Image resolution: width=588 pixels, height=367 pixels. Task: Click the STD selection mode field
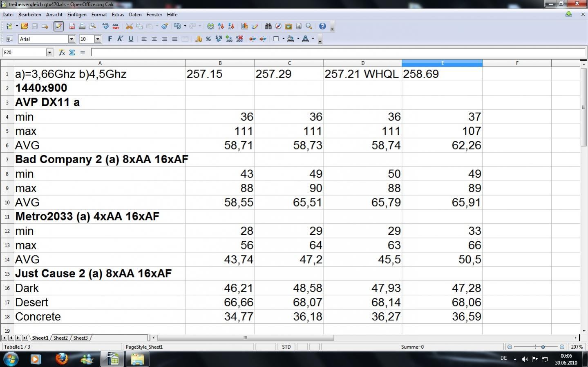coord(286,347)
